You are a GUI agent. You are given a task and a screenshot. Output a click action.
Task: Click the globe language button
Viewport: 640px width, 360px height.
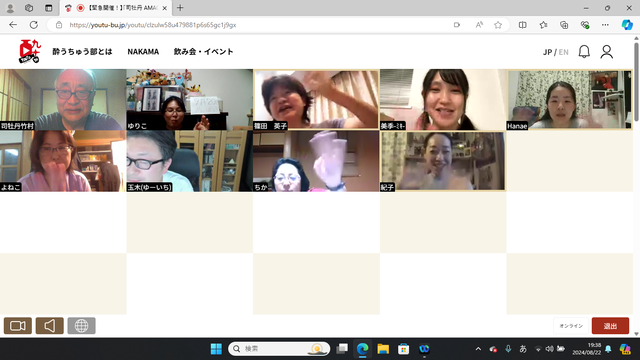(81, 326)
